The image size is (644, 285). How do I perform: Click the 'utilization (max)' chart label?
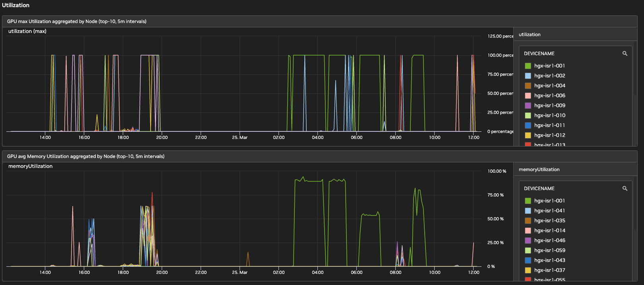pyautogui.click(x=27, y=31)
